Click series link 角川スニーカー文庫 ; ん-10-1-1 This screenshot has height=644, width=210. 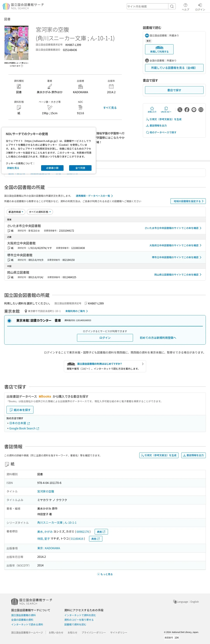pos(57,522)
